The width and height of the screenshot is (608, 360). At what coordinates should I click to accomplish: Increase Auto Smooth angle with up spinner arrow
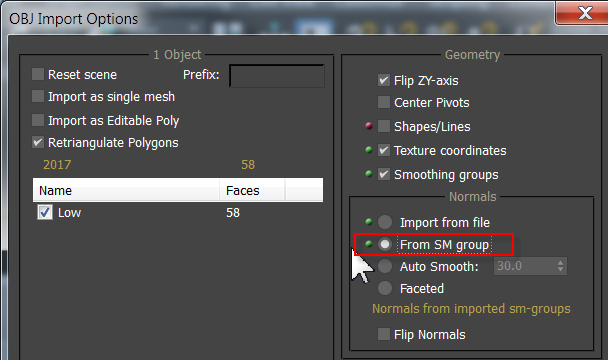coord(560,263)
